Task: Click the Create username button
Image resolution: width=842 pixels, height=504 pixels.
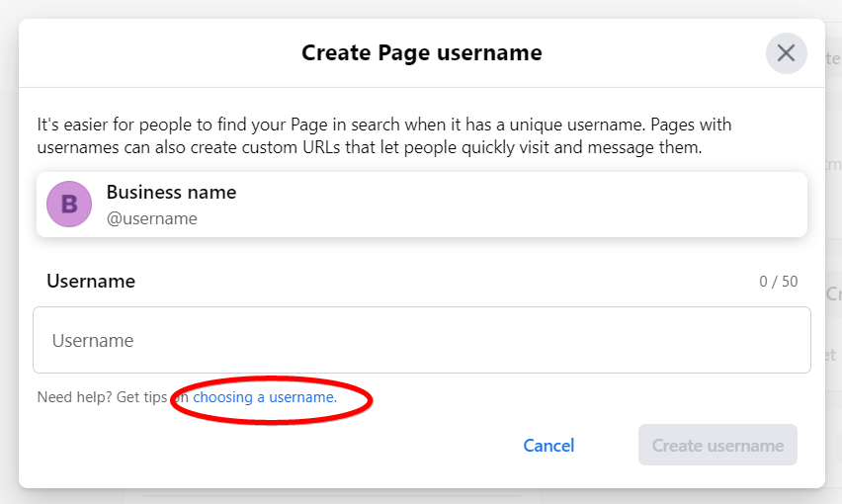Action: click(717, 445)
